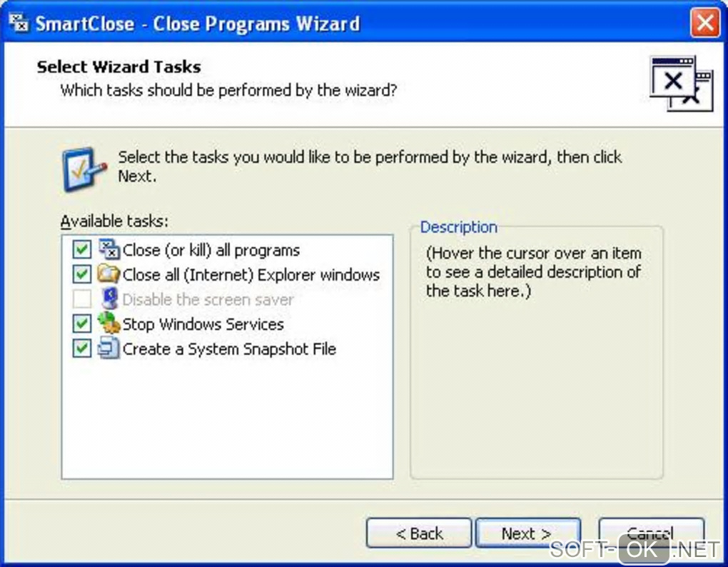Click the Description panel text area
This screenshot has width=728, height=567.
535,357
